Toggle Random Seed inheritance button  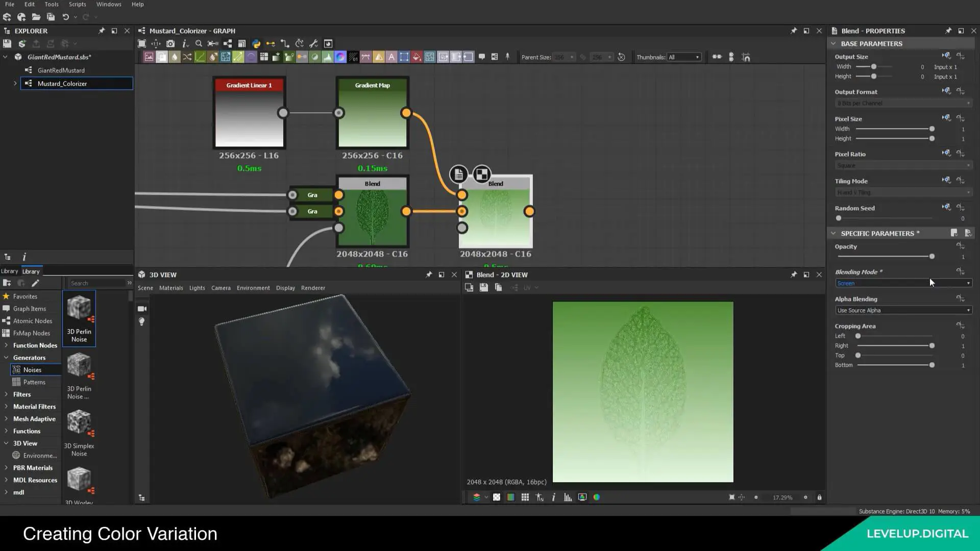(946, 207)
